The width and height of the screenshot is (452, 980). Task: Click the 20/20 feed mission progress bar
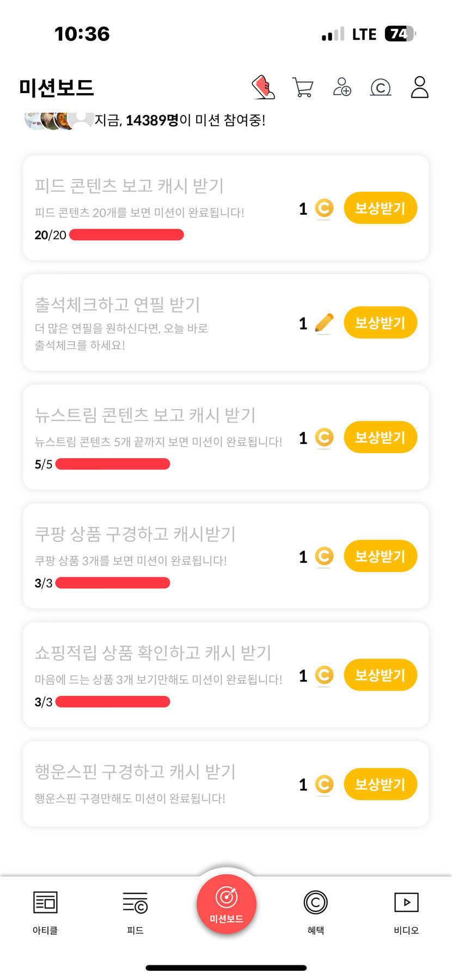pyautogui.click(x=126, y=235)
